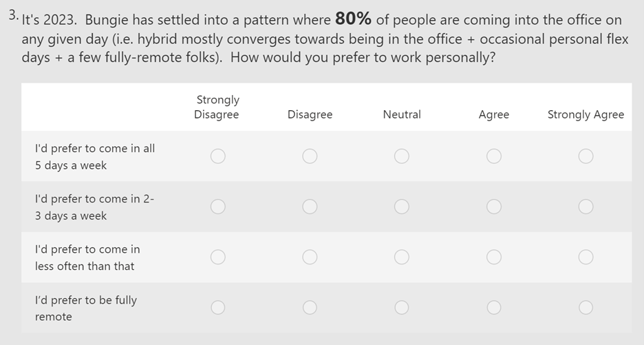Pick Strongly Agree for fully remote

click(x=586, y=308)
